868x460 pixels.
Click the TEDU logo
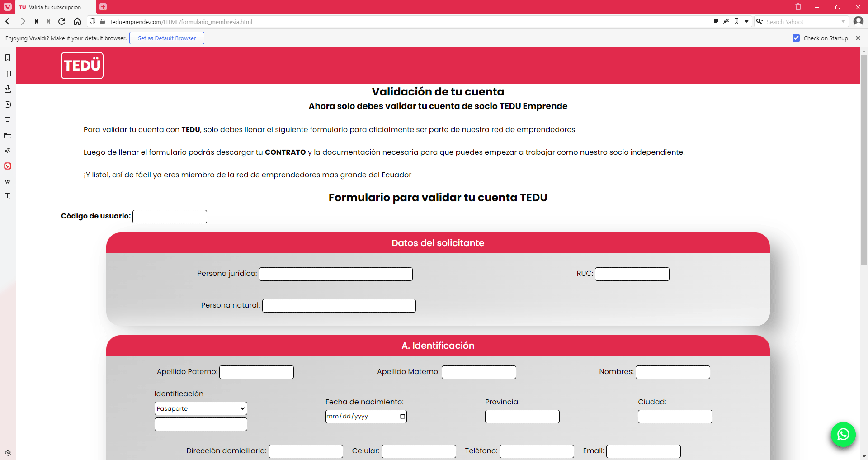pos(82,66)
